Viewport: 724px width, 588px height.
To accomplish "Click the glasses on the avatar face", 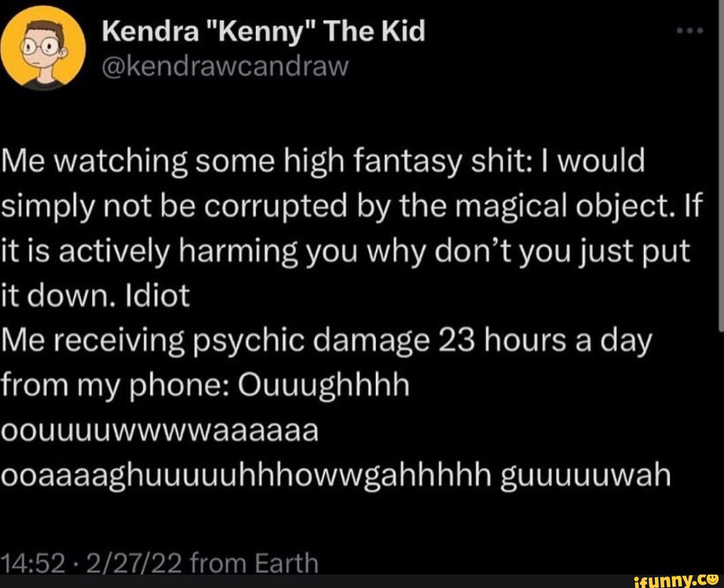I will click(42, 46).
